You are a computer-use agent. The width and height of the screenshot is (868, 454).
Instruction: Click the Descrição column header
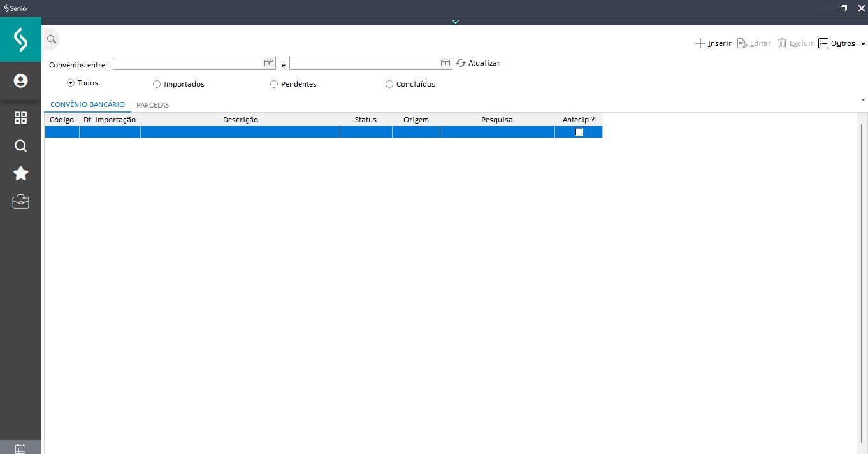pyautogui.click(x=240, y=120)
